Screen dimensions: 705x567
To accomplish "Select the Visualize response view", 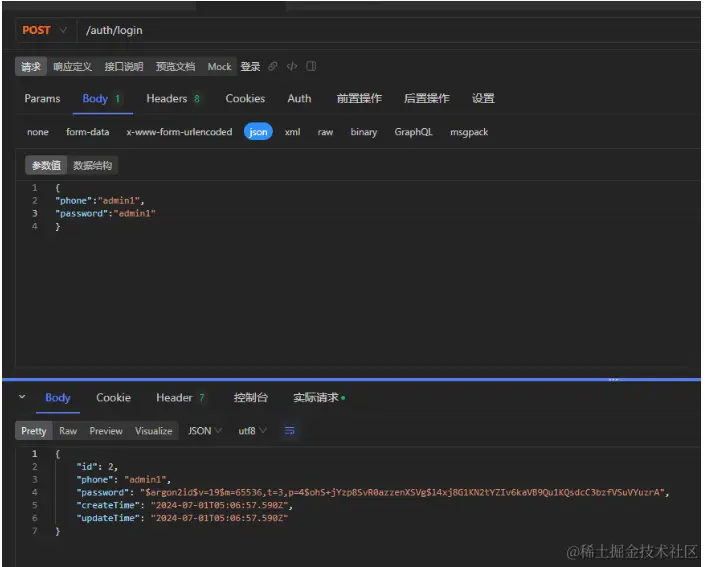I will (x=153, y=431).
